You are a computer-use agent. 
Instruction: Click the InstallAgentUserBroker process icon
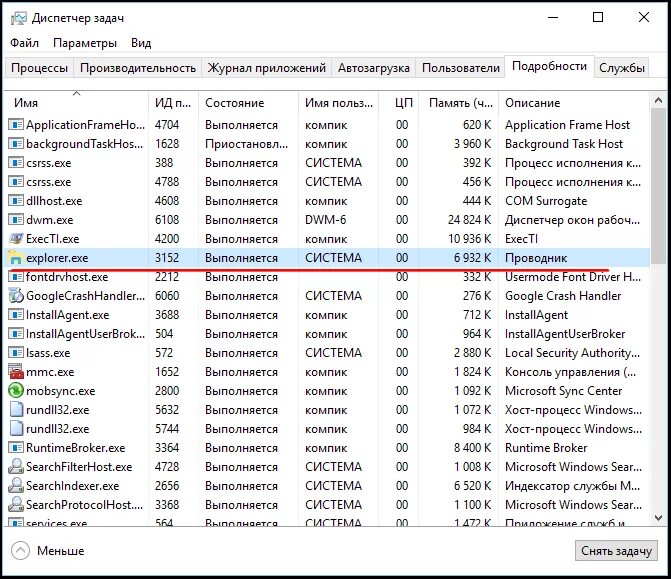(16, 333)
